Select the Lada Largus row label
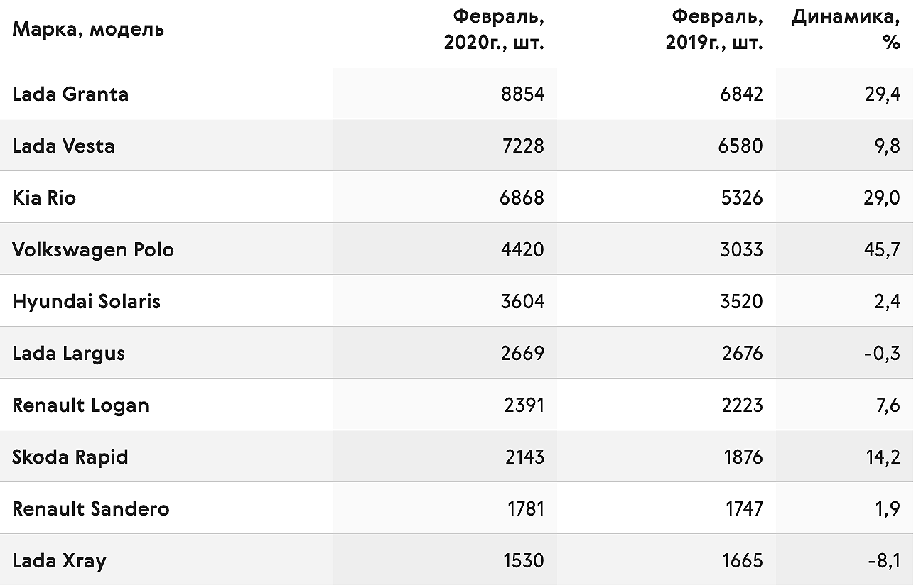 (69, 354)
